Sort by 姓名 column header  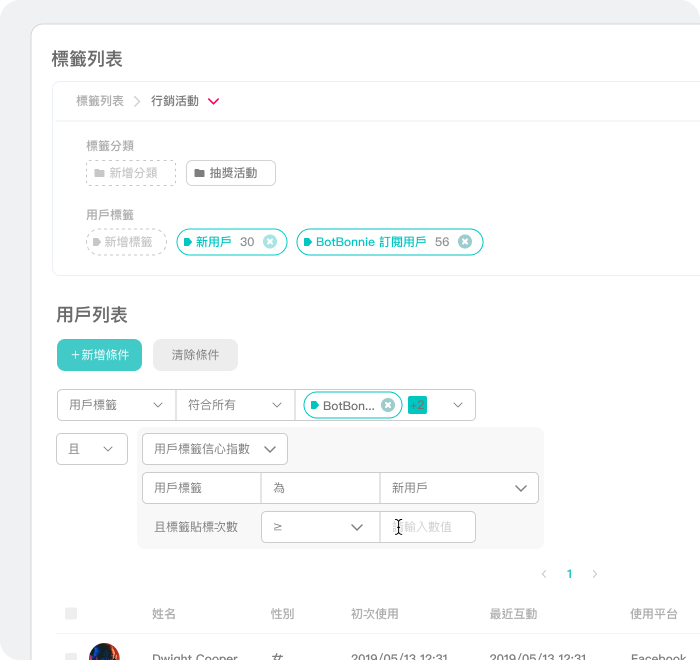click(163, 614)
